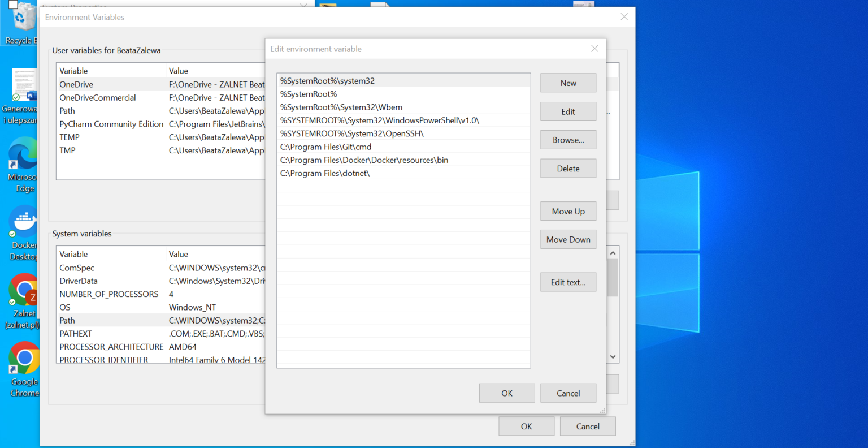
Task: Select the Docker resources bin path entry
Action: point(364,160)
